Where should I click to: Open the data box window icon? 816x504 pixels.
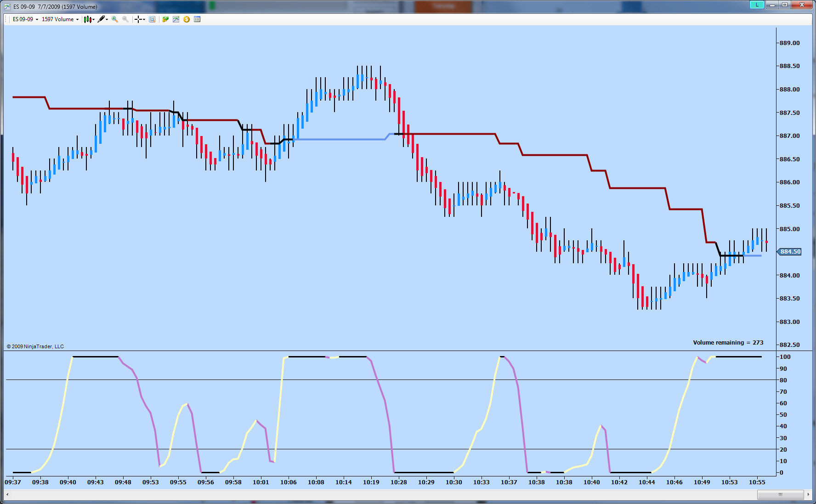tap(152, 19)
